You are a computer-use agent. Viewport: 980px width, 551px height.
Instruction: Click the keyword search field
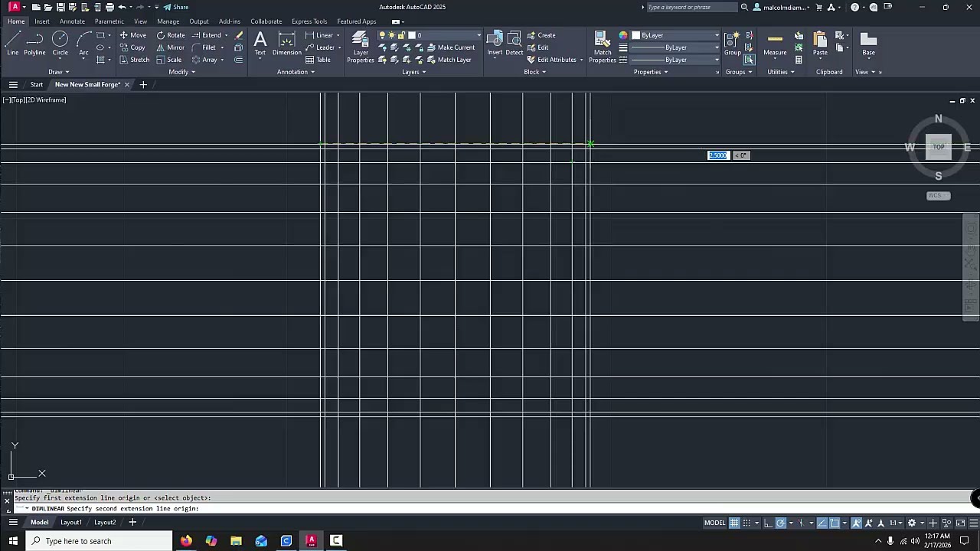(x=691, y=7)
